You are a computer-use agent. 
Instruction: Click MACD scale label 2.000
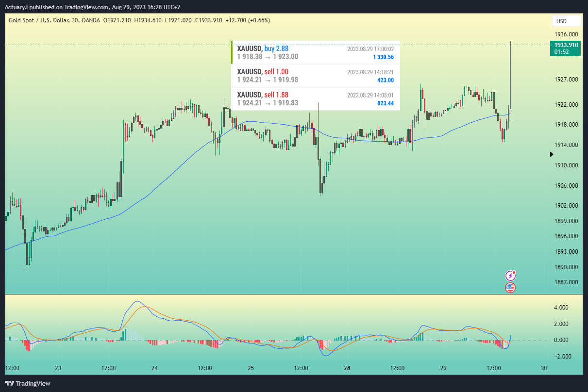pos(561,324)
